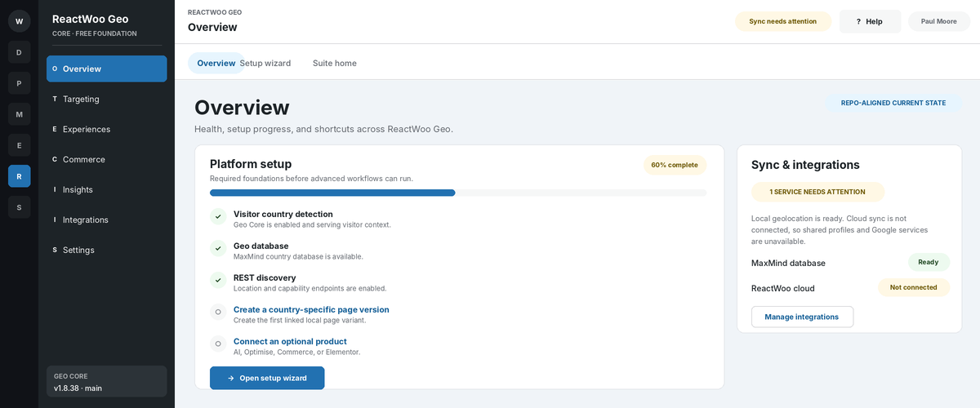The width and height of the screenshot is (980, 408).
Task: Click empty circle beside Create a country-specific page version
Action: click(x=218, y=312)
